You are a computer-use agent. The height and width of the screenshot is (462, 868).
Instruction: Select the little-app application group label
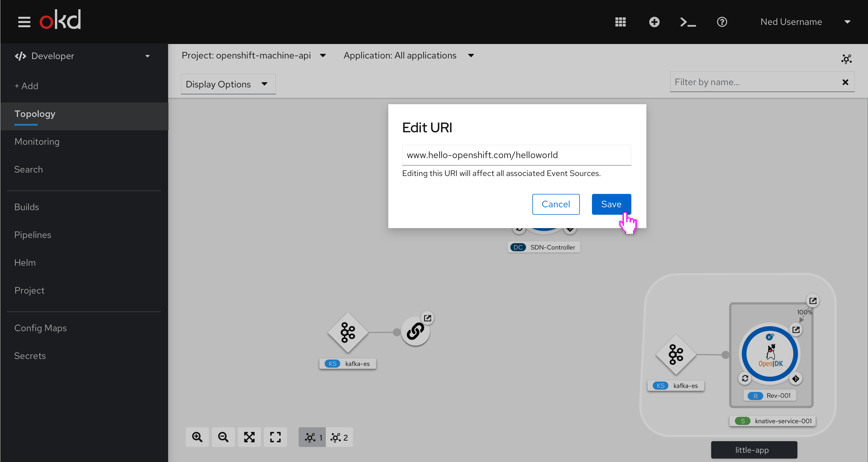point(754,450)
